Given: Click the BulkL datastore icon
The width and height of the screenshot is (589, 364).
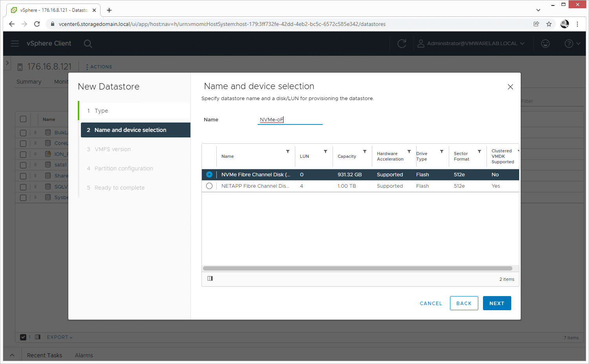Looking at the screenshot, I should [48, 132].
